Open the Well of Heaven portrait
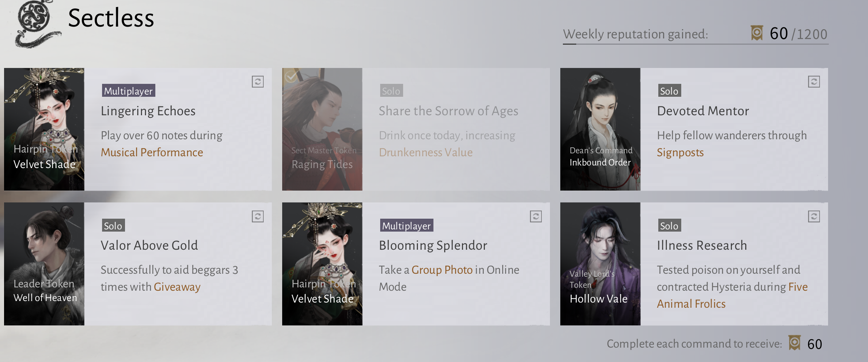 [x=44, y=264]
